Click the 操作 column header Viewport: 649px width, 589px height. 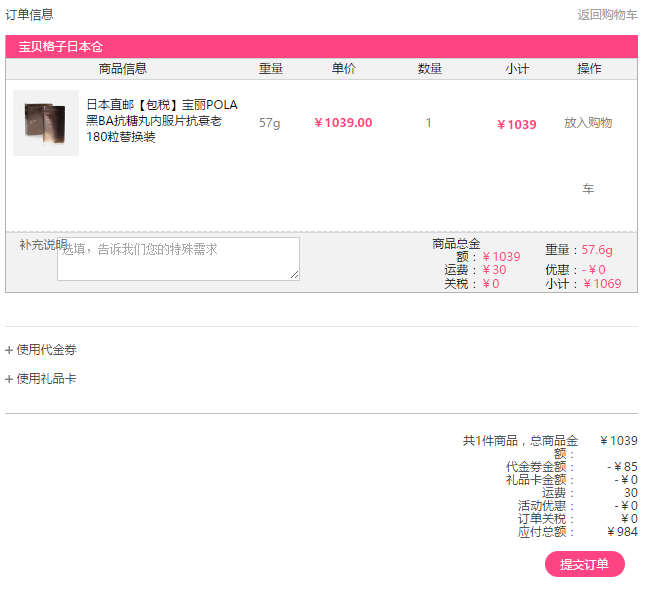click(589, 69)
